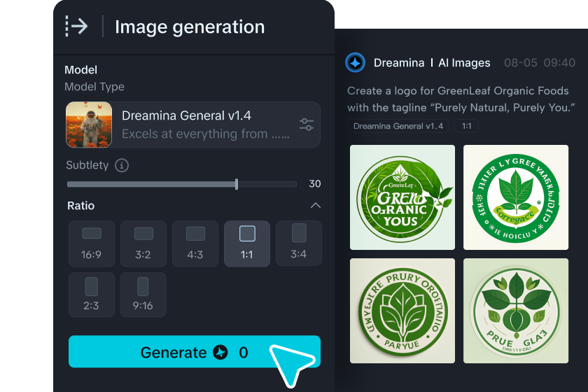
Task: Collapse the Image generation panel arrow icon
Action: (76, 27)
